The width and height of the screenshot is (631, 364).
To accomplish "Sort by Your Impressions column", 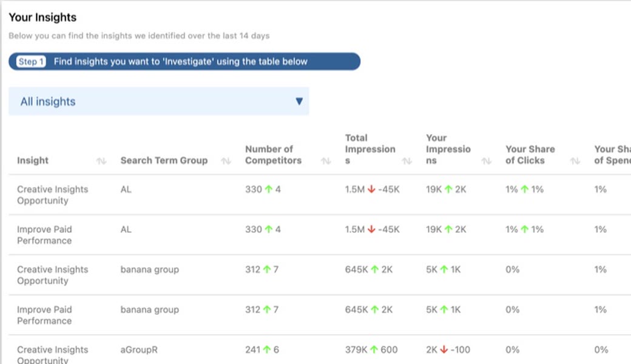I will coord(486,161).
